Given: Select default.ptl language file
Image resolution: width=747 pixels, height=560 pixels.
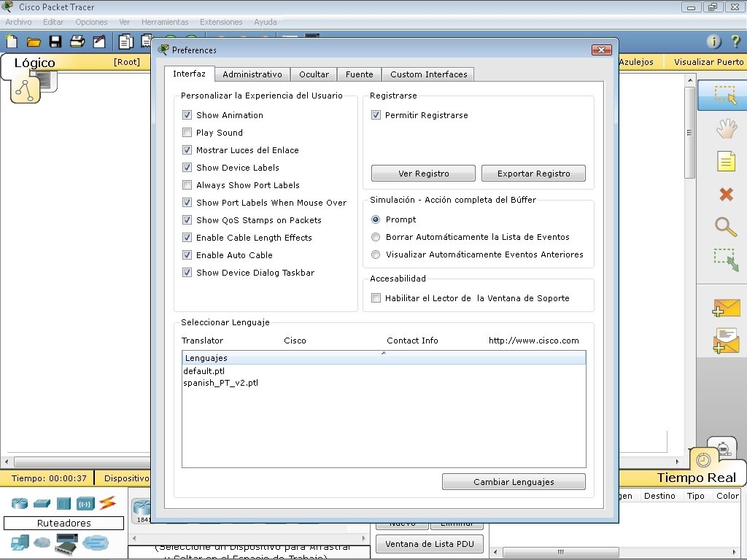Looking at the screenshot, I should point(204,371).
